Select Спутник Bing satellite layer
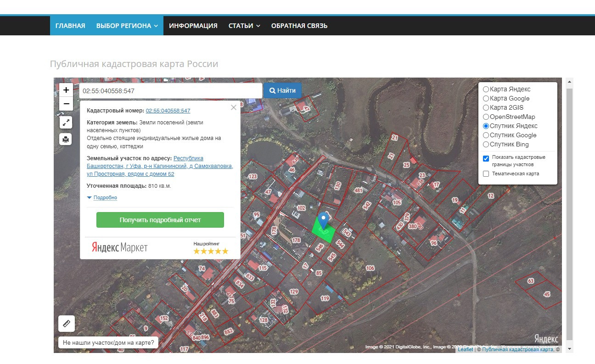Screen dimensions: 595x364 click(486, 144)
